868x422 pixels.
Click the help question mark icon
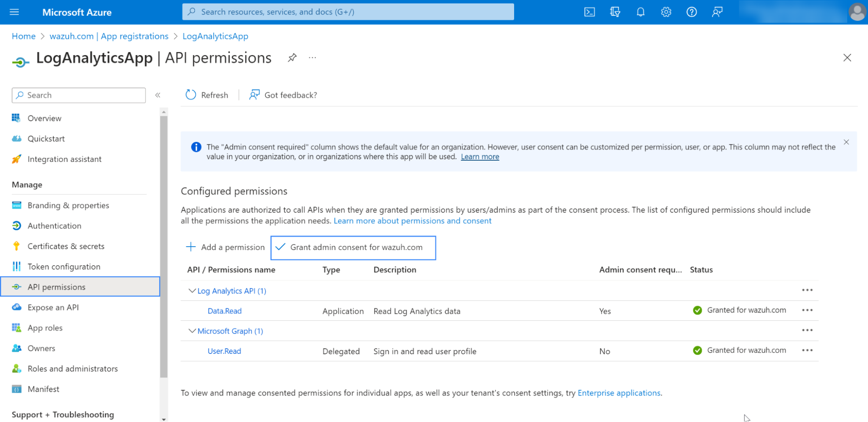pos(691,12)
